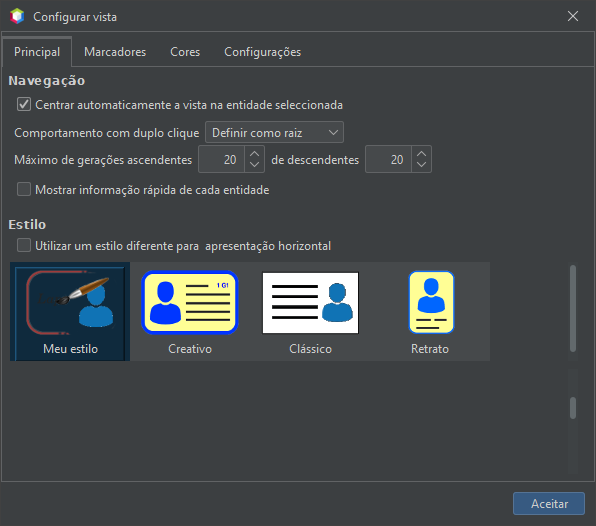The height and width of the screenshot is (526, 596).
Task: Select the Retrato style icon
Action: (431, 302)
